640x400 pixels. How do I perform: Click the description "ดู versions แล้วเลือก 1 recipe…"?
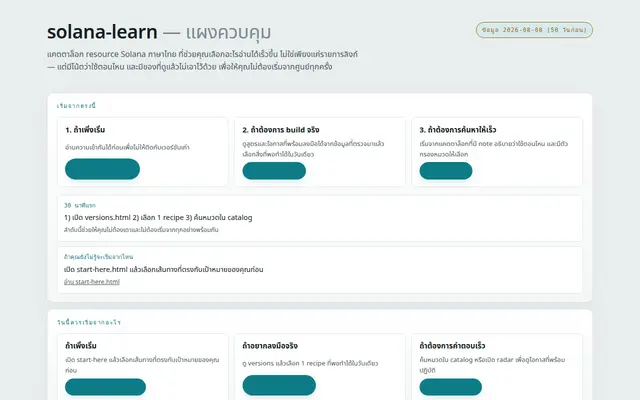pos(310,363)
